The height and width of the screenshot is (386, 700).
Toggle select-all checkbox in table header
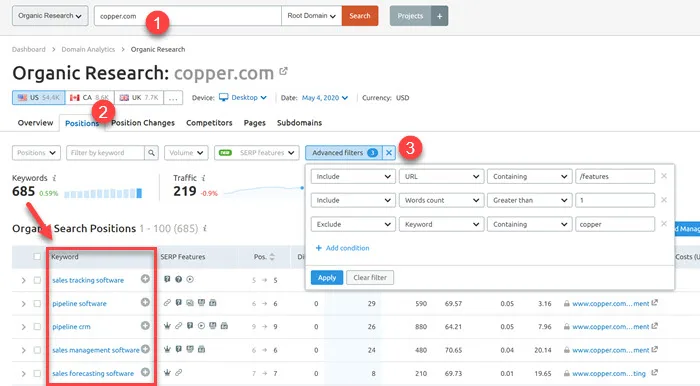[37, 256]
